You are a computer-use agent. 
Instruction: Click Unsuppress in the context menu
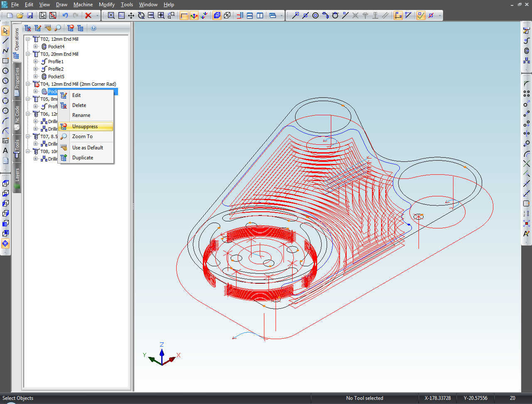coord(85,126)
